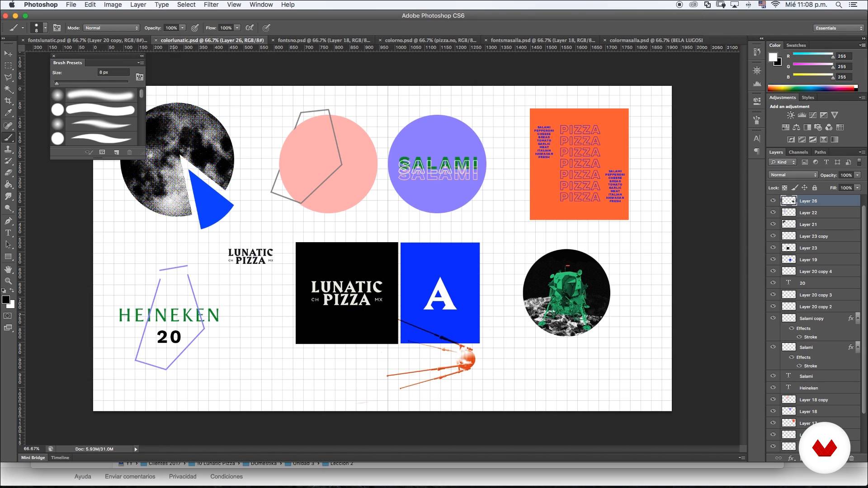Open the layer blend mode dropdown
This screenshot has width=868, height=488.
click(x=793, y=175)
